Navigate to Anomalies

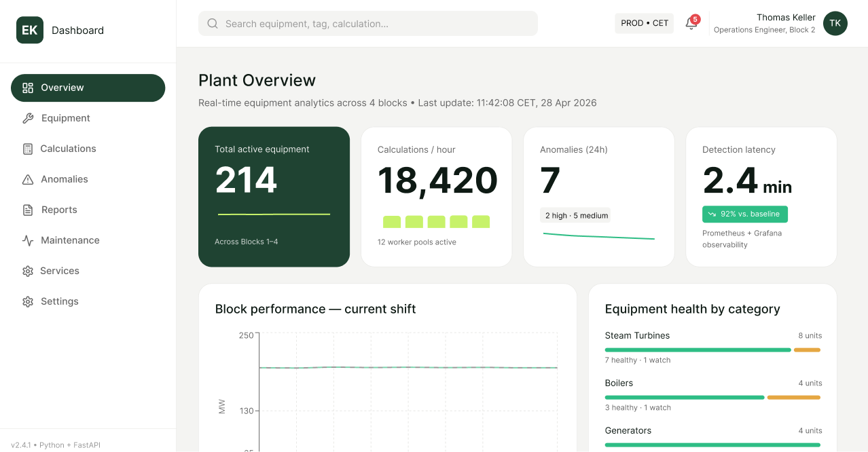coord(88,179)
